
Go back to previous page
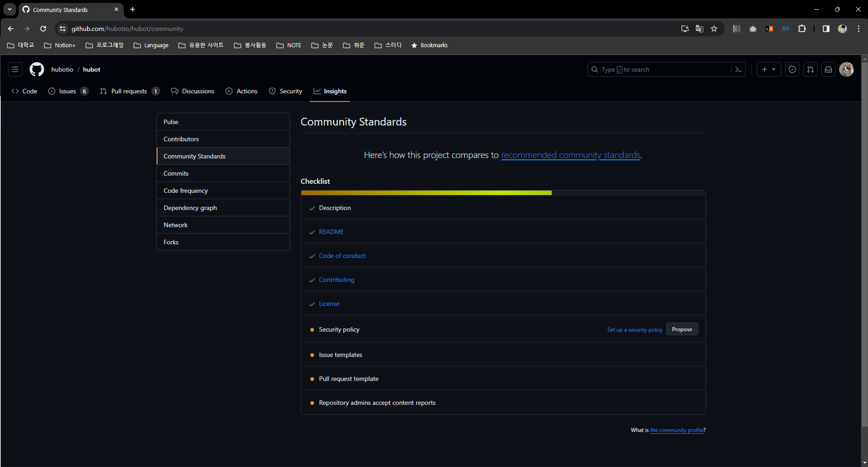(x=11, y=29)
